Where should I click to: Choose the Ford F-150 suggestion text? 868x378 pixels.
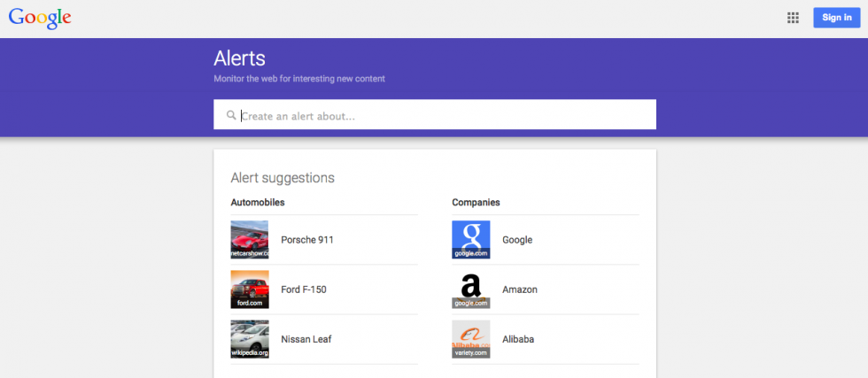[304, 289]
